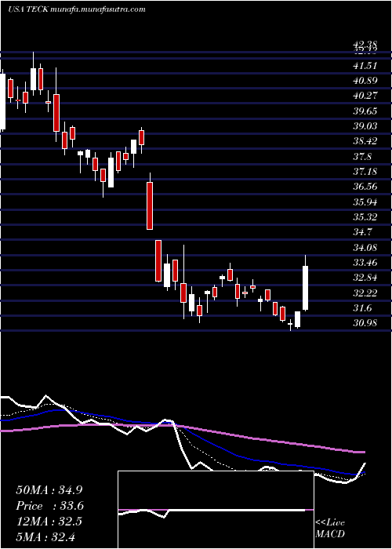Select the 30.98 price axis label
Viewport: 392px width, 549px height.
[365, 323]
